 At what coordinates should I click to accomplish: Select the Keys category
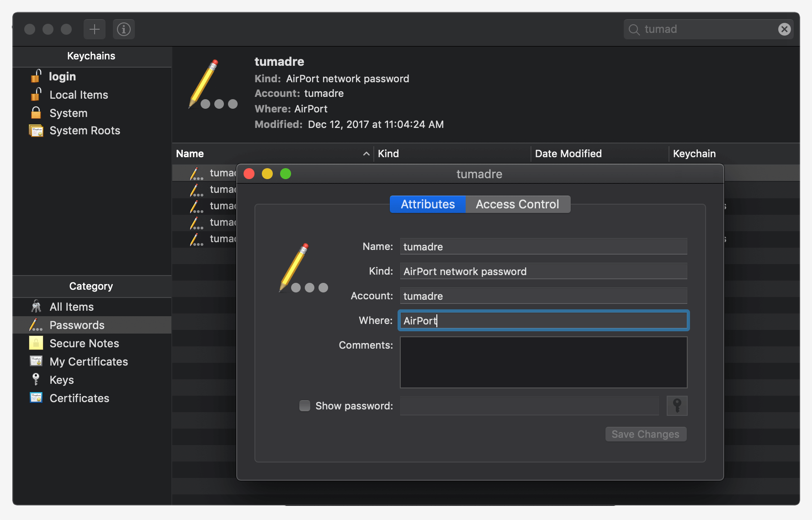pyautogui.click(x=61, y=380)
